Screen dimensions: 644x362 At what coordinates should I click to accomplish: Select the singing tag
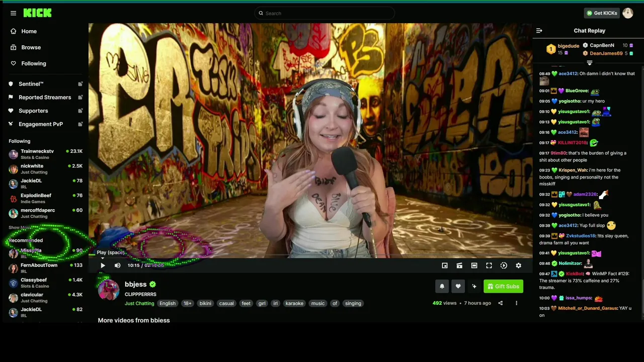pos(353,304)
